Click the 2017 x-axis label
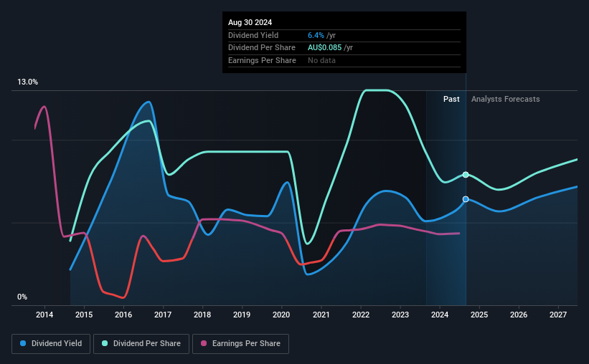The image size is (589, 364). [163, 315]
